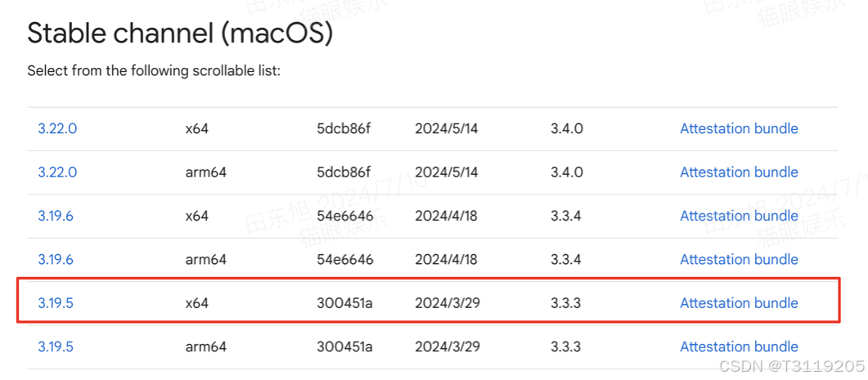Open Attestation bundle for 3.19.5 x64
This screenshot has width=868, height=380.
tap(739, 303)
